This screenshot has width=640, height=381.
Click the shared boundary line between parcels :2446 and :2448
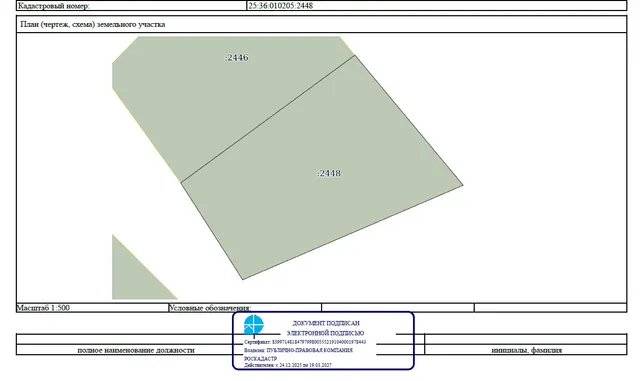(268, 119)
